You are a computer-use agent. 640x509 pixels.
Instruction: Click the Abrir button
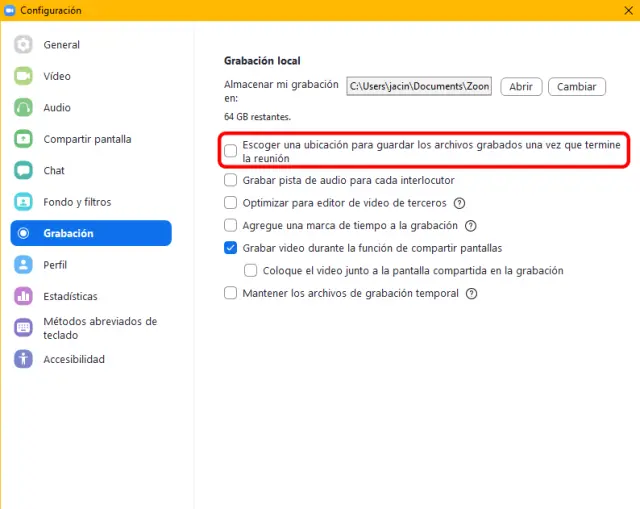[x=521, y=87]
